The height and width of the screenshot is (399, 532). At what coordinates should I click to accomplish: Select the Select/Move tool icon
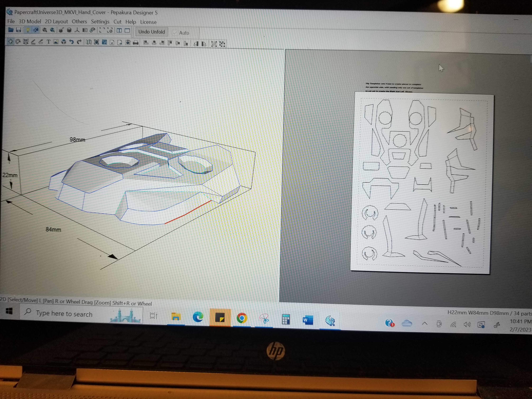(x=11, y=42)
